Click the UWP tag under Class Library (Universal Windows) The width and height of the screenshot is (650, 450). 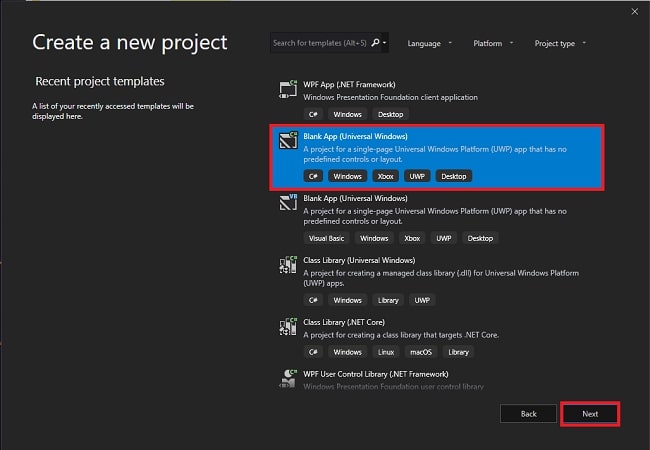pyautogui.click(x=422, y=300)
